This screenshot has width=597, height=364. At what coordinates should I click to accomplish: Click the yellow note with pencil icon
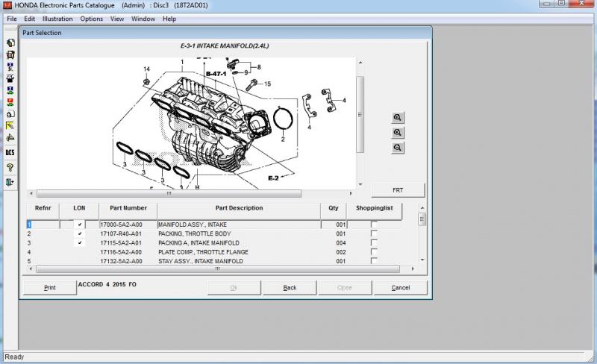(10, 125)
